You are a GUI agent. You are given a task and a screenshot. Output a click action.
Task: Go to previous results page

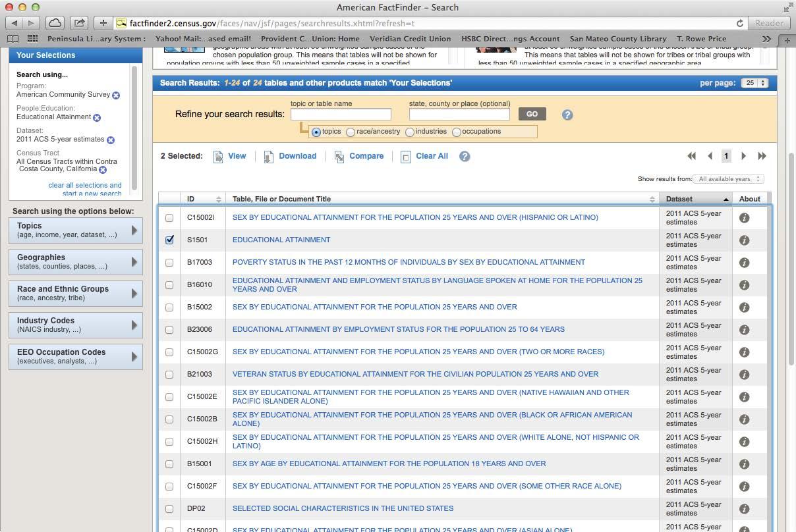(710, 156)
